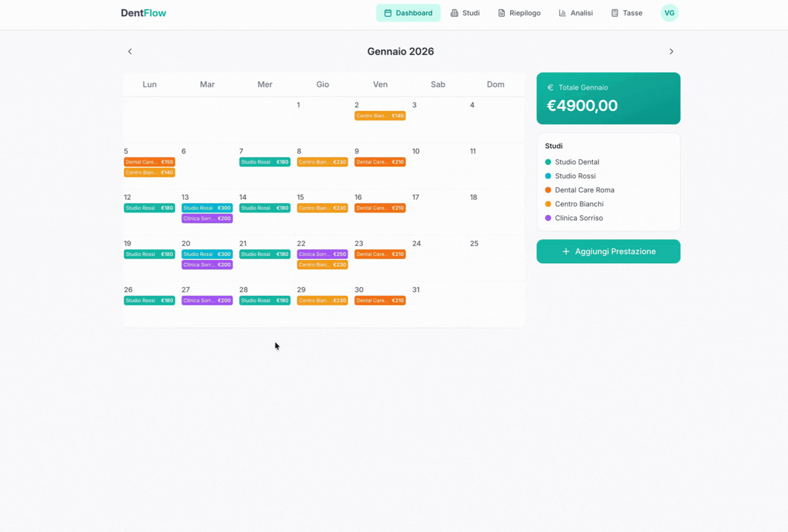Switch to the Dashboard tab
This screenshot has width=788, height=532.
coord(408,13)
